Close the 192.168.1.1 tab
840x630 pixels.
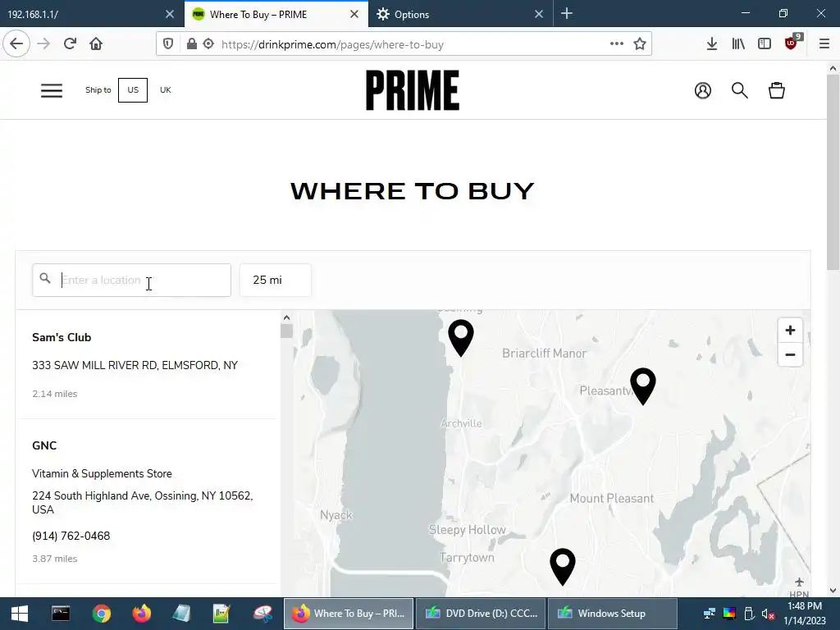pos(170,15)
